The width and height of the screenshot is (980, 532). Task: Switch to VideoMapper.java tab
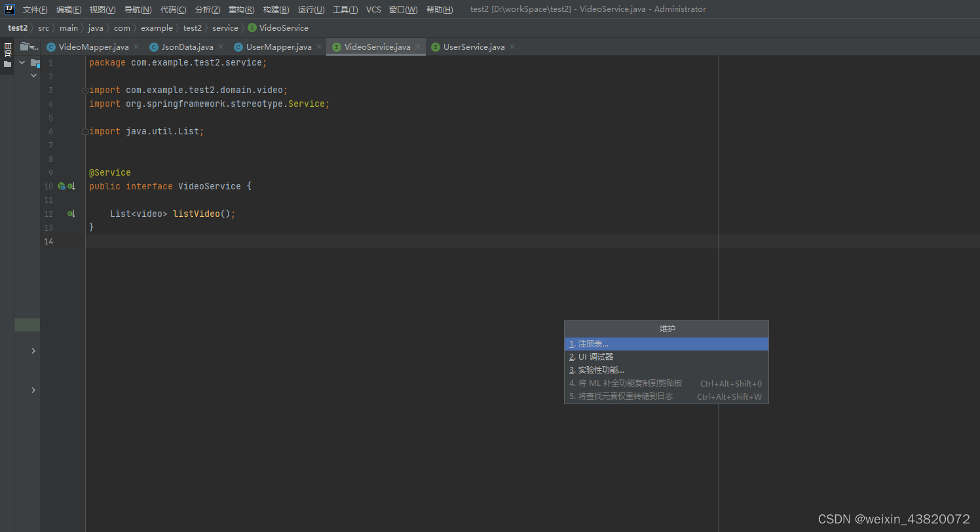pos(94,47)
